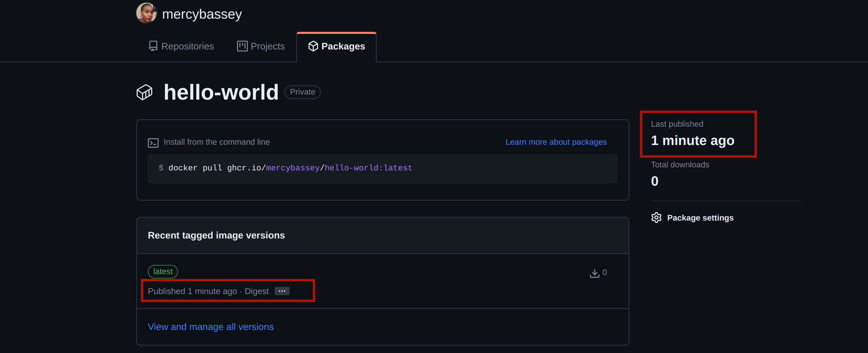Click the Packages cube icon
This screenshot has width=868, height=353.
pos(313,46)
